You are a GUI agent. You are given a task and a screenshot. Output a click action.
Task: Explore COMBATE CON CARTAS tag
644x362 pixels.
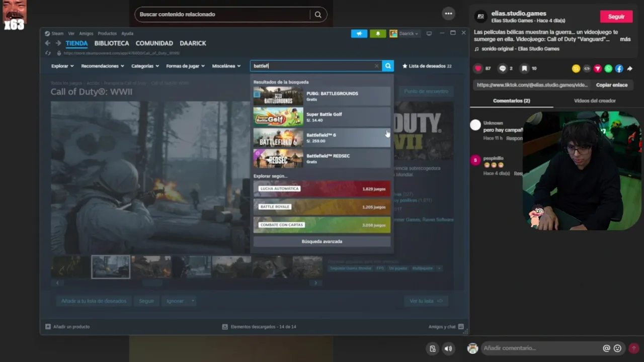pyautogui.click(x=322, y=225)
